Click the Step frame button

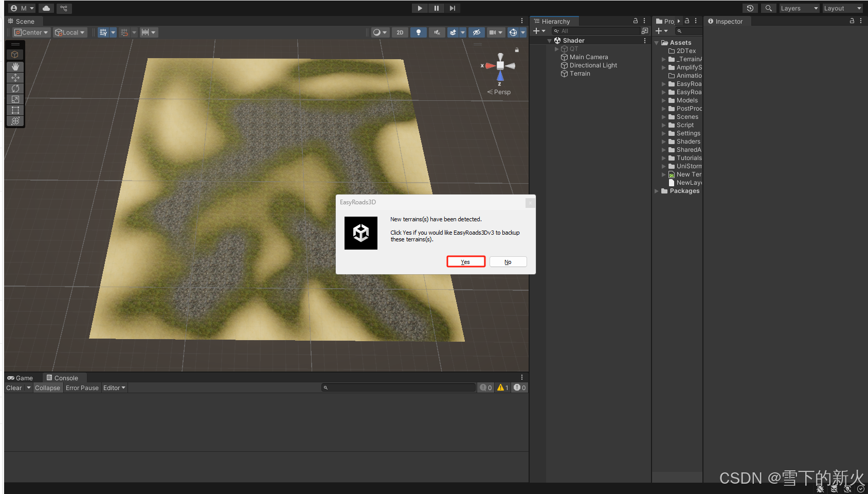pyautogui.click(x=452, y=8)
